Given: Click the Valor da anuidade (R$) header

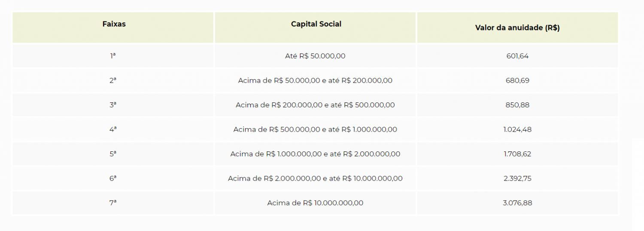Looking at the screenshot, I should click(x=517, y=27).
